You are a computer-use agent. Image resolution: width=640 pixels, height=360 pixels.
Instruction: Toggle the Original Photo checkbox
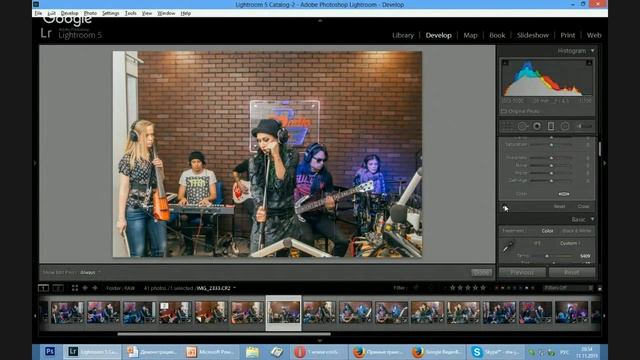pyautogui.click(x=504, y=111)
